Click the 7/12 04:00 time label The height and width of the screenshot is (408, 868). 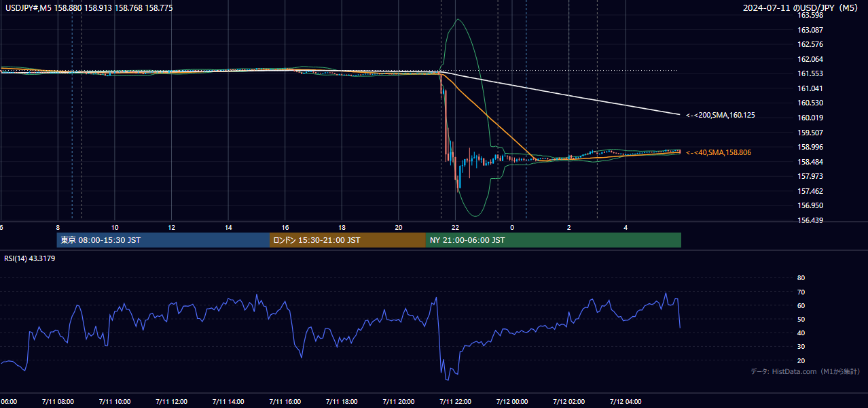click(x=626, y=401)
